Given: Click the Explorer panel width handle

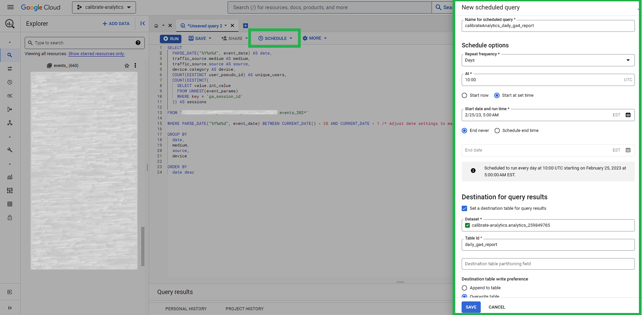Looking at the screenshot, I should [147, 167].
